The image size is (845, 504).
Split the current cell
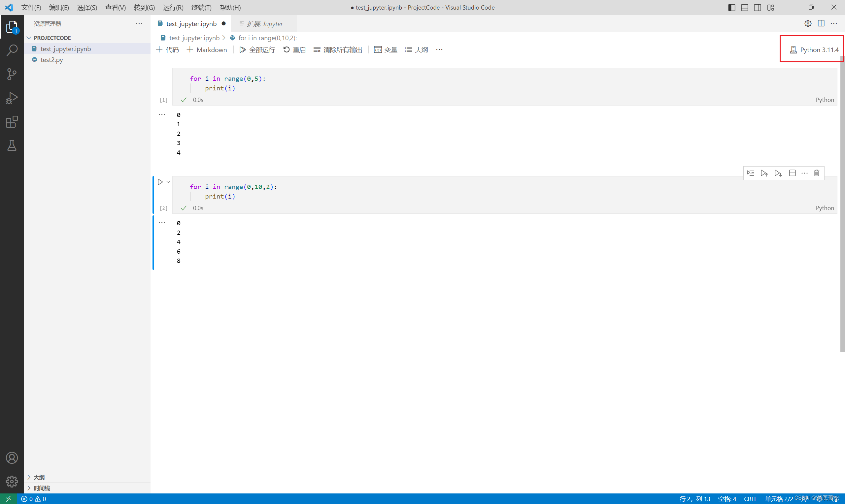pyautogui.click(x=792, y=173)
